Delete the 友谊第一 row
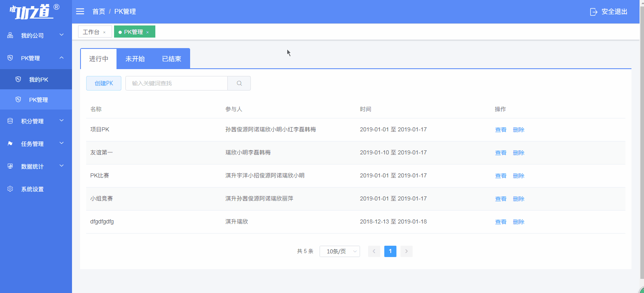 pos(519,153)
